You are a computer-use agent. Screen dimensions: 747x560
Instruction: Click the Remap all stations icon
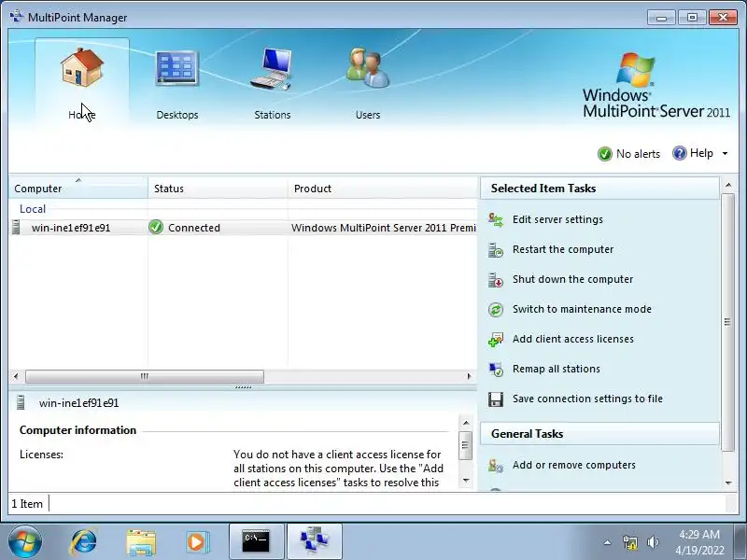click(x=496, y=370)
